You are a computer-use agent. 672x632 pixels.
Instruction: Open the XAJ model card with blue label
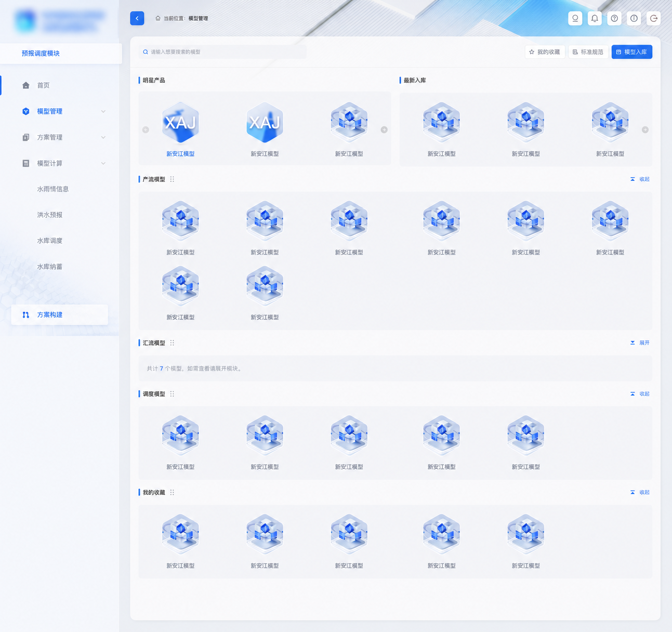[x=180, y=129]
